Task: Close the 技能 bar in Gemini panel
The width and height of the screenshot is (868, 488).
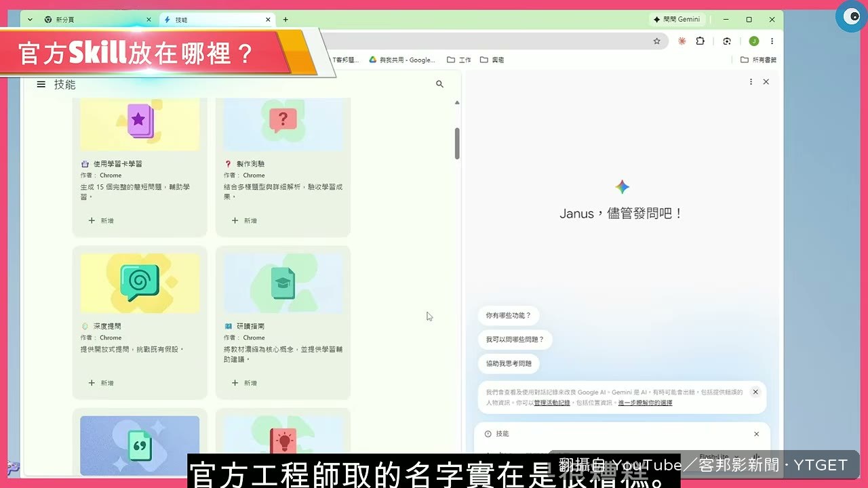Action: point(757,434)
